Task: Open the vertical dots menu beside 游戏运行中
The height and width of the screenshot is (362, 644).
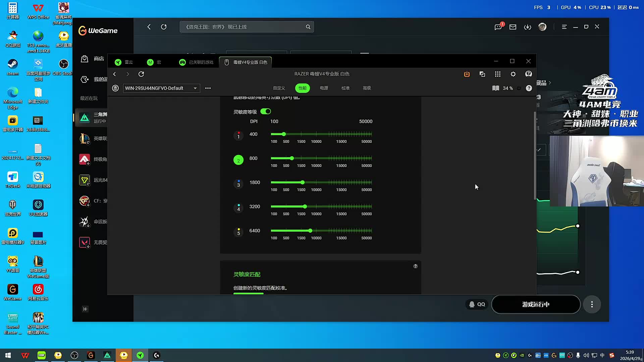Action: pos(592,304)
